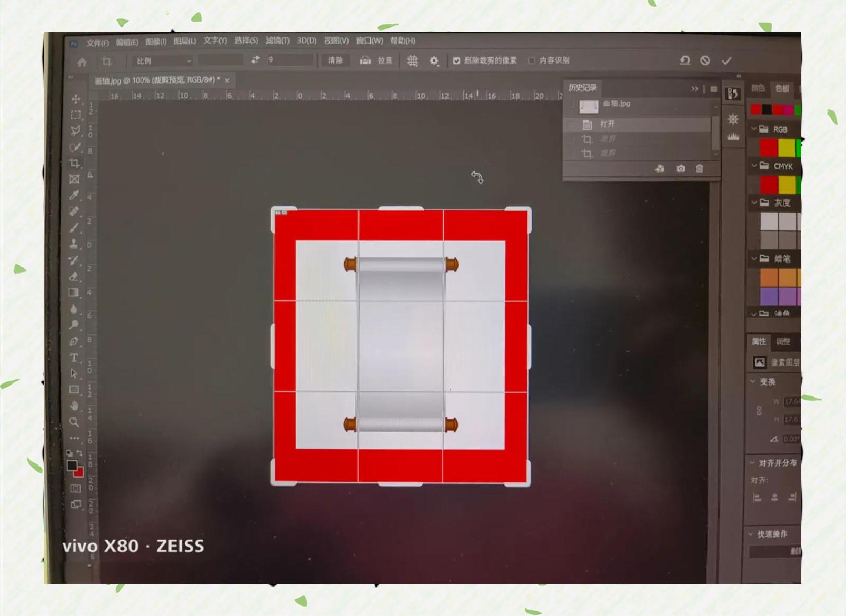Open the 滤镜(T) menu

(277, 41)
